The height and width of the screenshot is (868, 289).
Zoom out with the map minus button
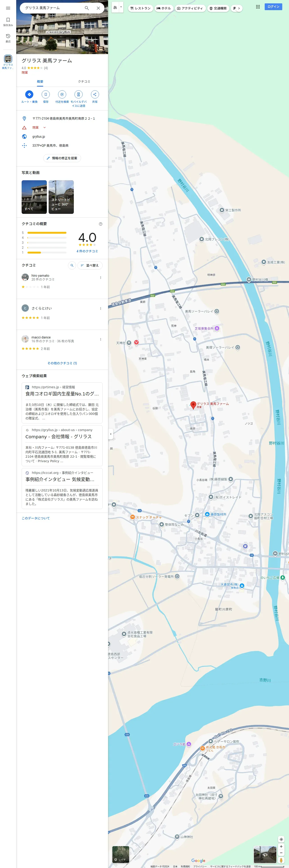click(281, 853)
